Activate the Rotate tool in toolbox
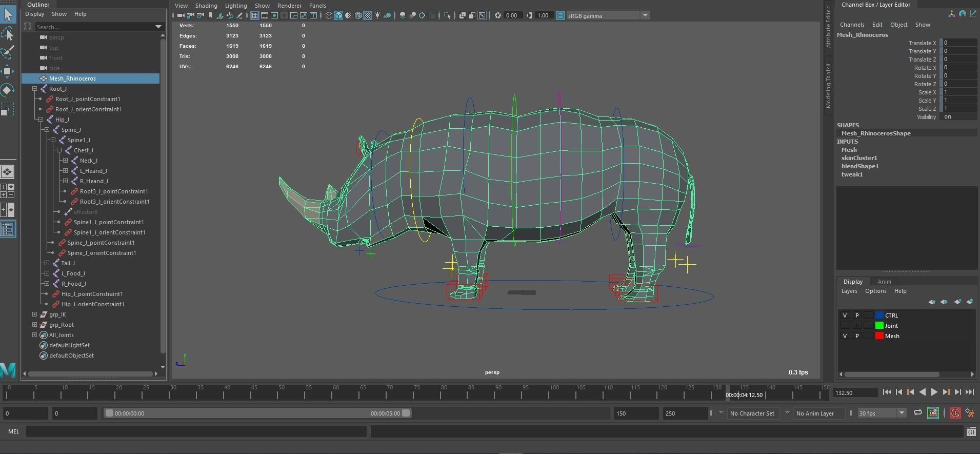 [x=8, y=90]
